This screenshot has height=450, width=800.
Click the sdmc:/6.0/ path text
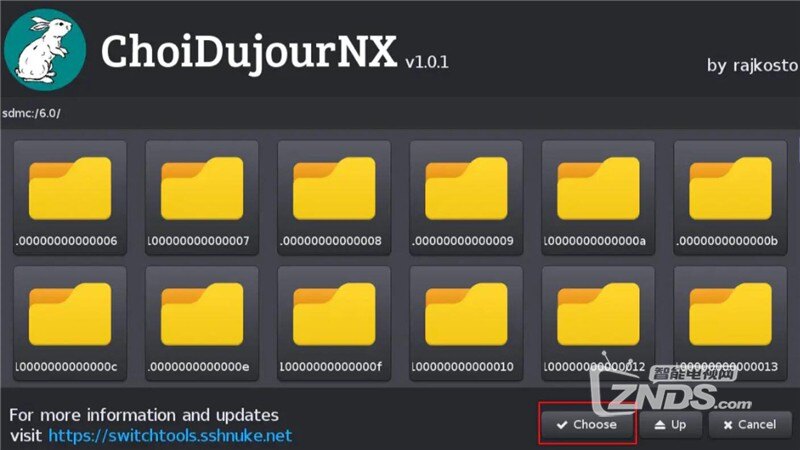pos(31,113)
